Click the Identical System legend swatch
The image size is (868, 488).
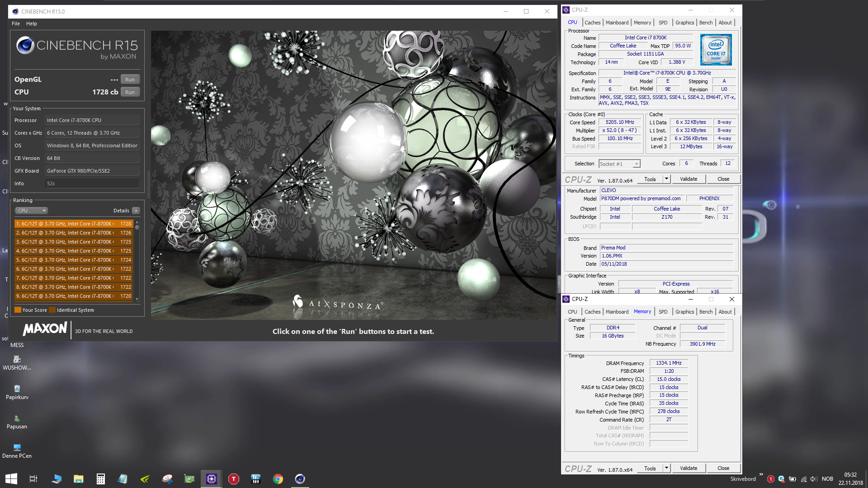coord(52,310)
